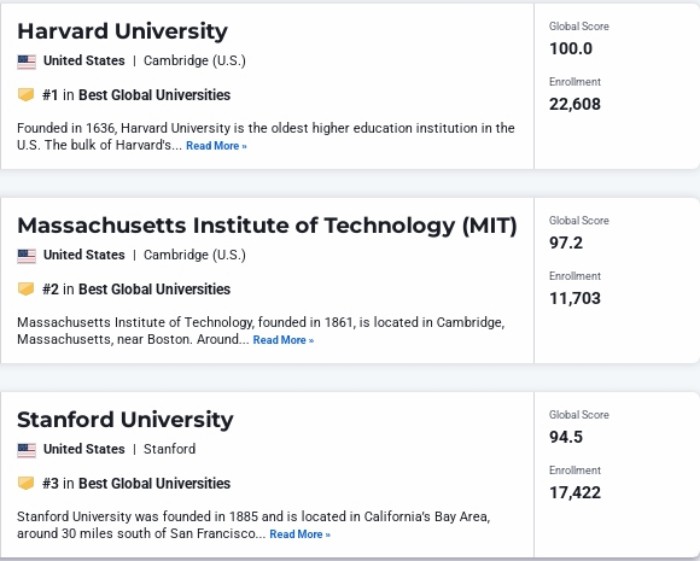The width and height of the screenshot is (700, 561).
Task: Open the Harvard University title link
Action: coord(122,31)
